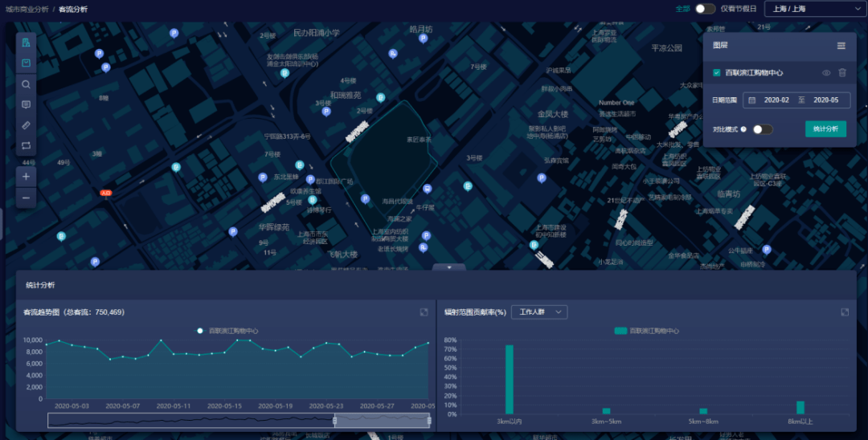Click the comment annotation tool icon
This screenshot has height=440, width=868.
pyautogui.click(x=26, y=104)
